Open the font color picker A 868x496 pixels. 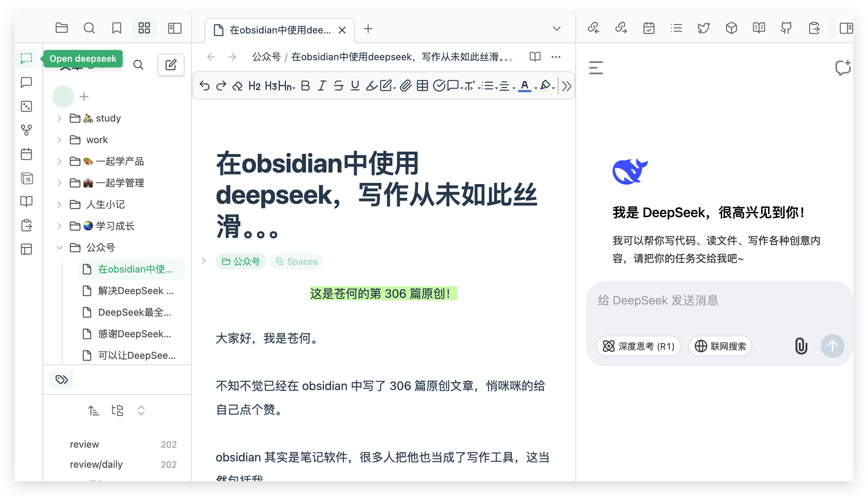(x=524, y=86)
